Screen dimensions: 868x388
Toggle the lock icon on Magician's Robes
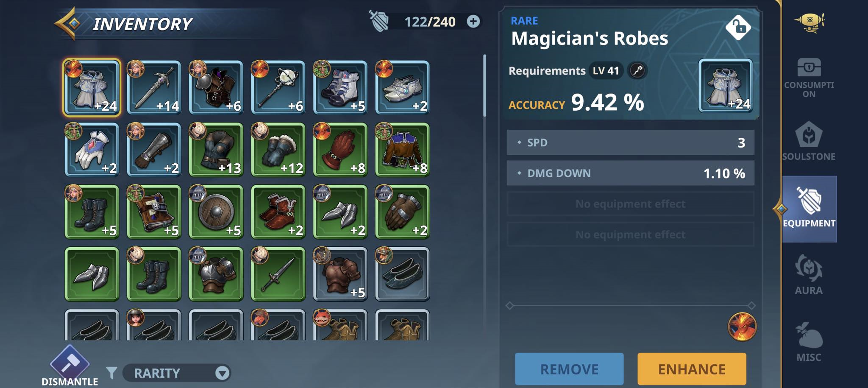(x=738, y=28)
